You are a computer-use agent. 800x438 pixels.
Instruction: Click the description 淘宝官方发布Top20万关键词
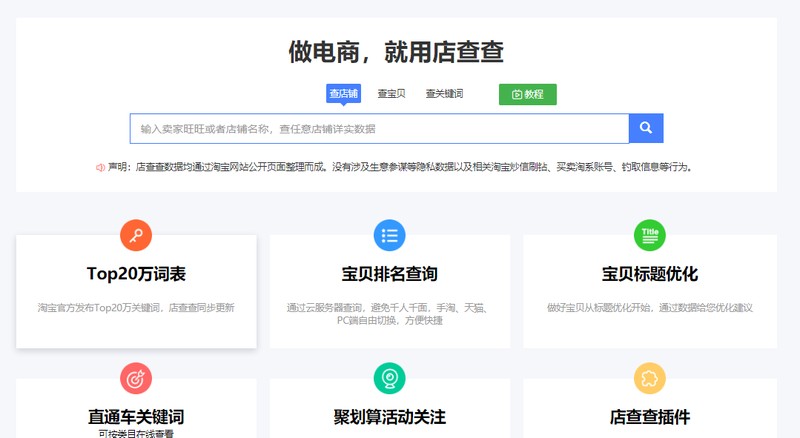pyautogui.click(x=136, y=308)
